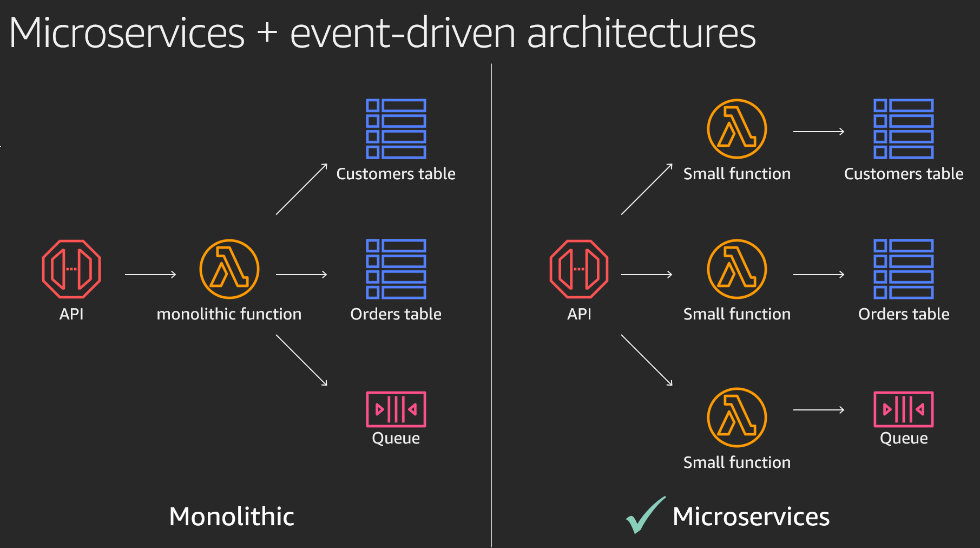The image size is (980, 548).
Task: Select Lambda icon feeding the Orders table
Action: click(x=737, y=269)
